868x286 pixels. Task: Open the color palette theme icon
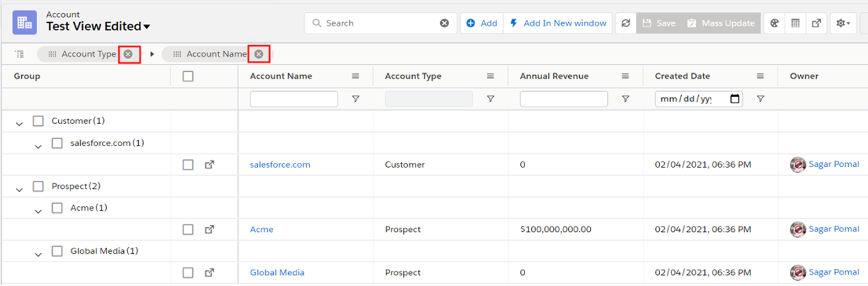[x=774, y=23]
